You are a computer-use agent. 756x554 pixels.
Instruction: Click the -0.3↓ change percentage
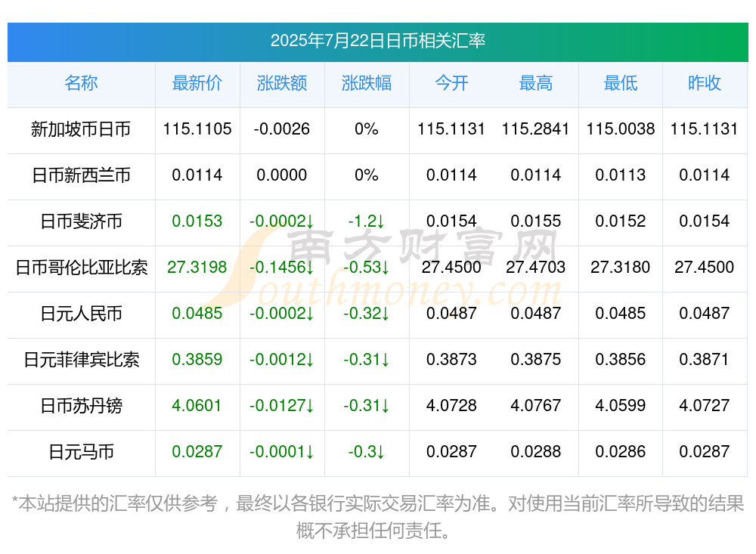[367, 451]
